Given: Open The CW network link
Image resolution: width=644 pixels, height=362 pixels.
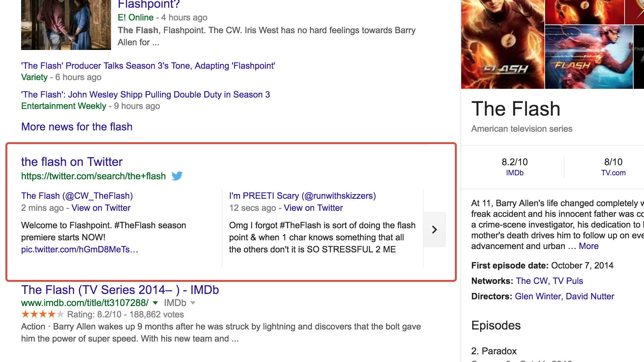Looking at the screenshot, I should point(532,281).
